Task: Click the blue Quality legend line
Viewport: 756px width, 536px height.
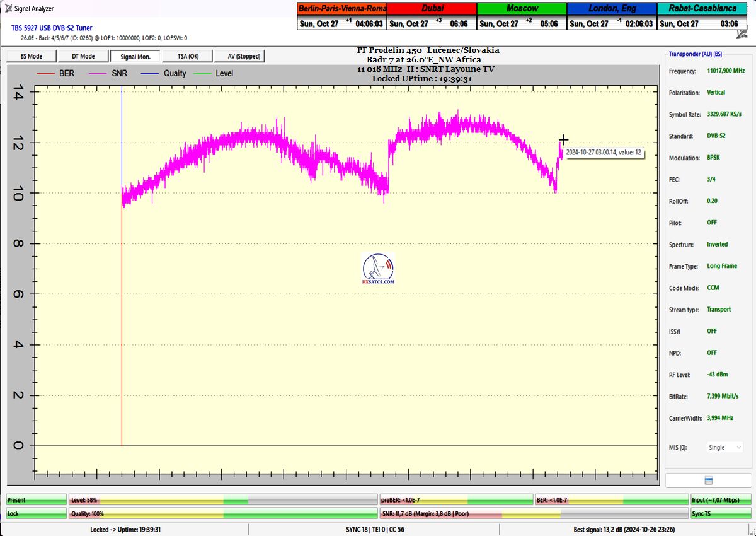Action: [x=150, y=73]
